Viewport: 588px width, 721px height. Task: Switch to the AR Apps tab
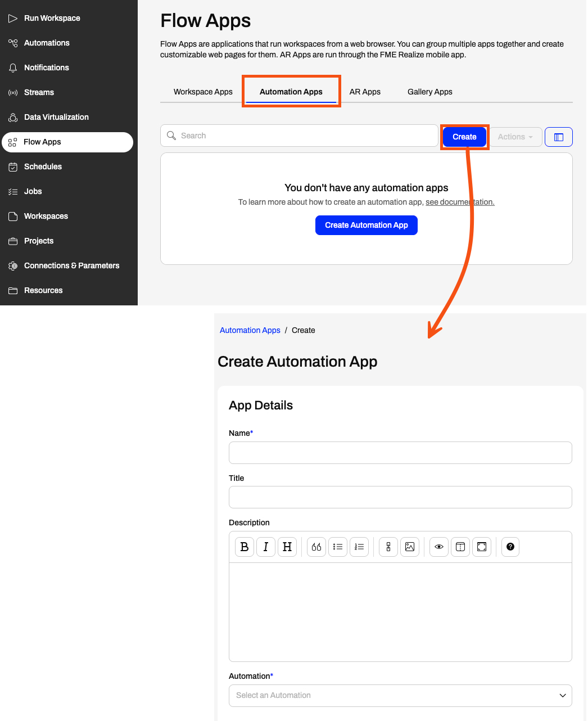pos(365,92)
